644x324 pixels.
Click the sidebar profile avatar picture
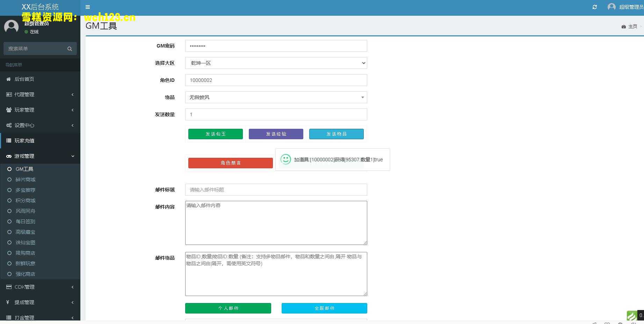(11, 27)
